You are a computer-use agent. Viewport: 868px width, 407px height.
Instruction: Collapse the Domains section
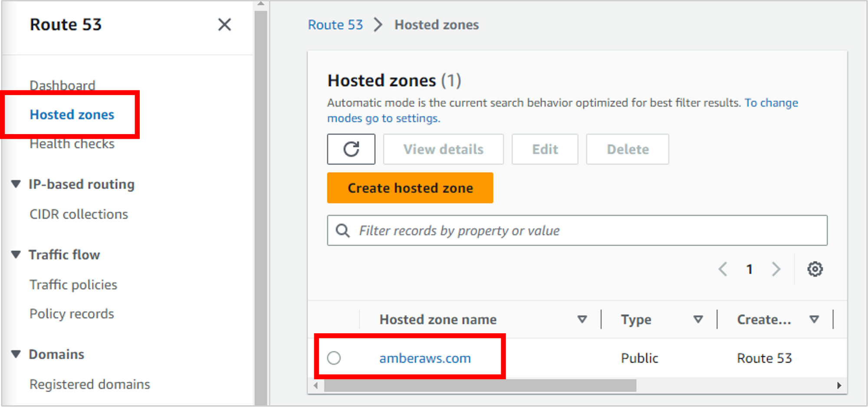pyautogui.click(x=16, y=354)
